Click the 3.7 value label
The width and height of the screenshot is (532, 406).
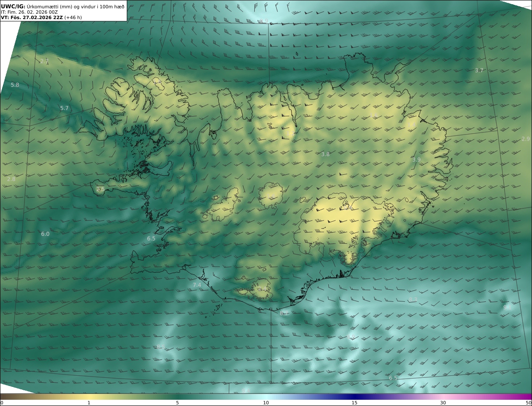(479, 71)
